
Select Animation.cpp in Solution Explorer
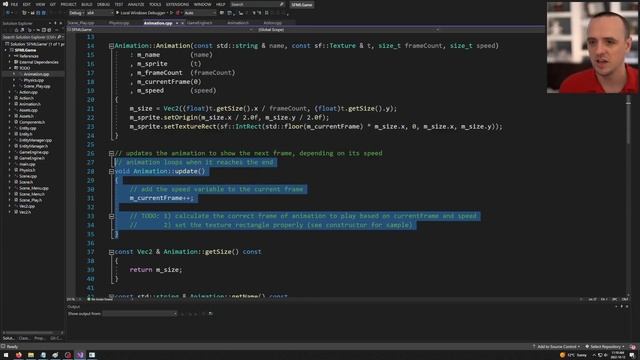36,74
